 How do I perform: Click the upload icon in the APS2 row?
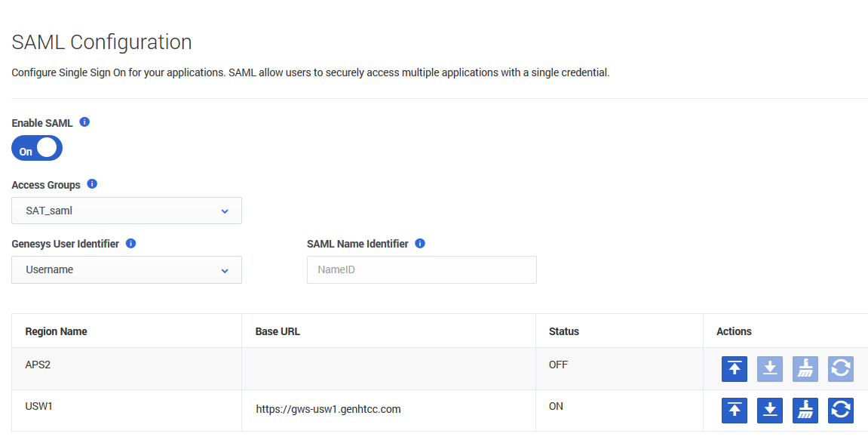click(735, 368)
